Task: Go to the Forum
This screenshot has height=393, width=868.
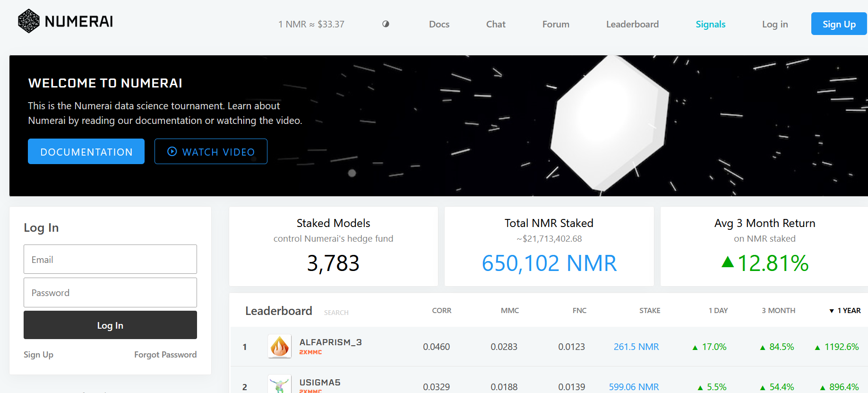Action: 556,24
